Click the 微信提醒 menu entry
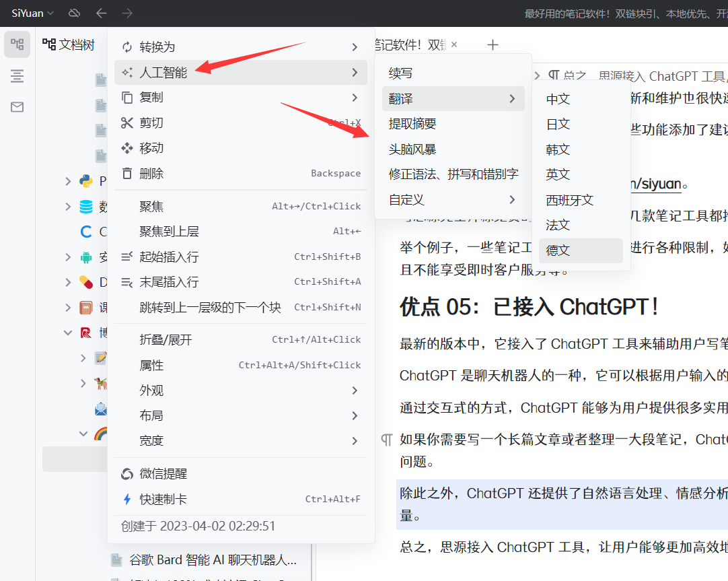This screenshot has height=581, width=728. 240,474
